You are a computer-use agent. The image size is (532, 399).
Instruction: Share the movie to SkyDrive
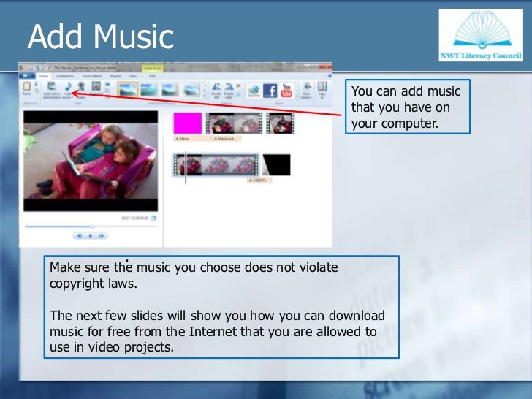pos(254,91)
